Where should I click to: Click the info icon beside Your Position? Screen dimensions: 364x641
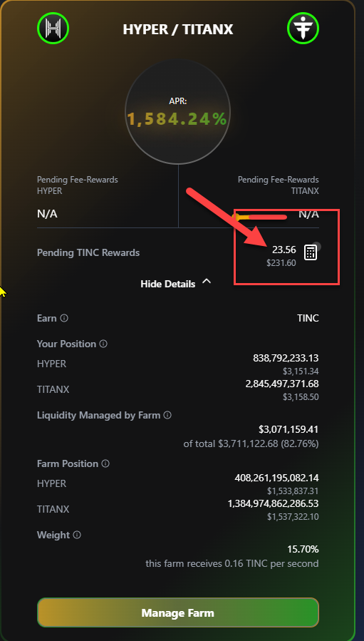(103, 344)
